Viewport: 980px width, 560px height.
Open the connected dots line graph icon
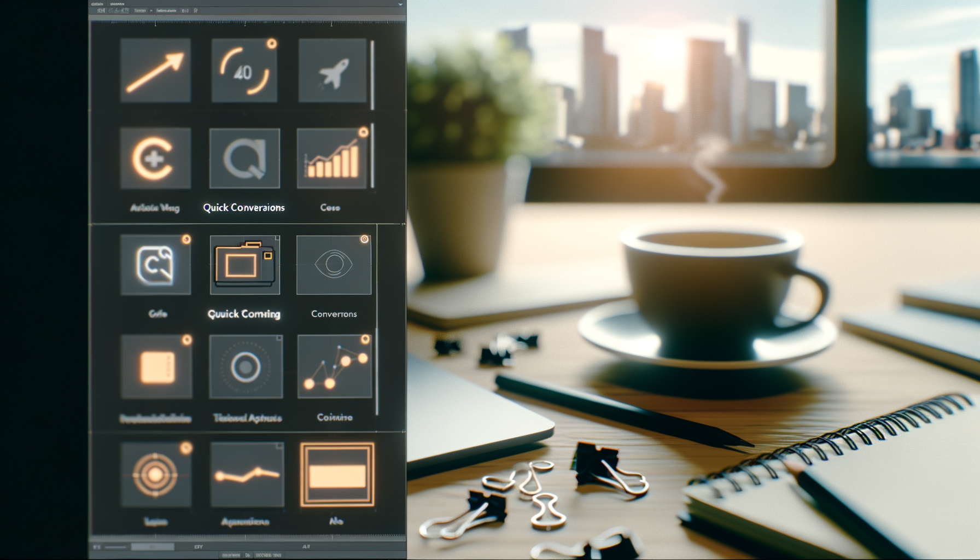[x=335, y=366]
